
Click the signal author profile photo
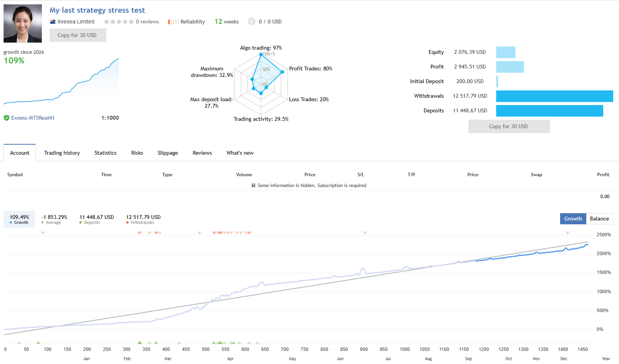click(x=23, y=23)
